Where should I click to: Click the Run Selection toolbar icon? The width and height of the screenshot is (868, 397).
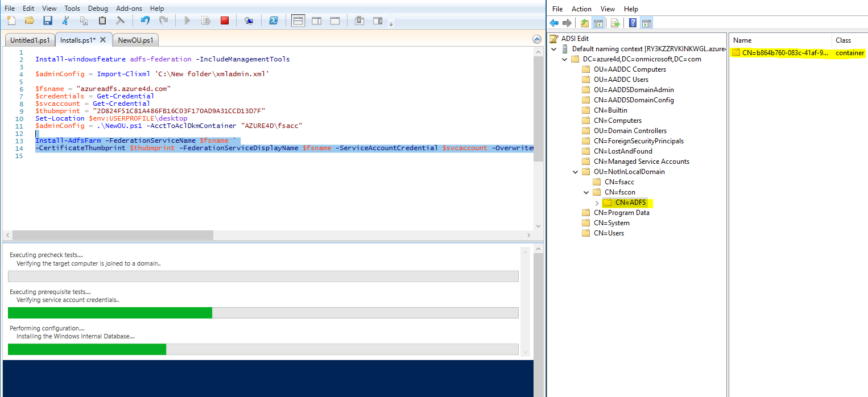[205, 20]
